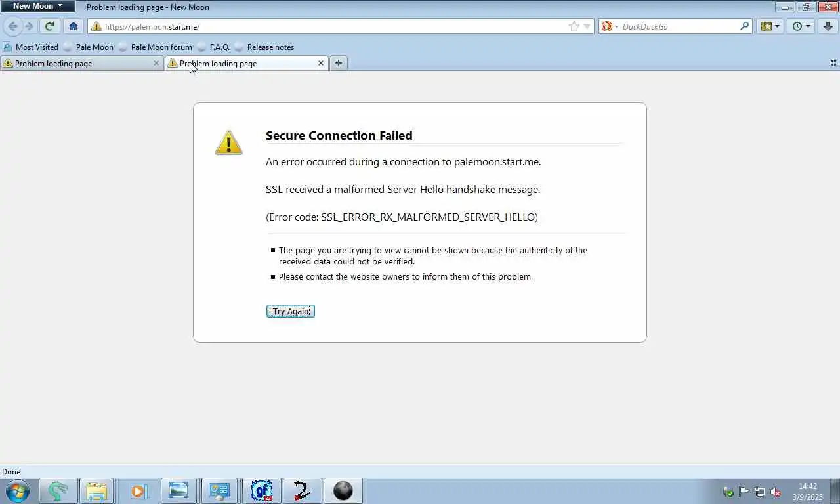Click the muted volume tray icon
This screenshot has width=840, height=504.
tap(776, 492)
